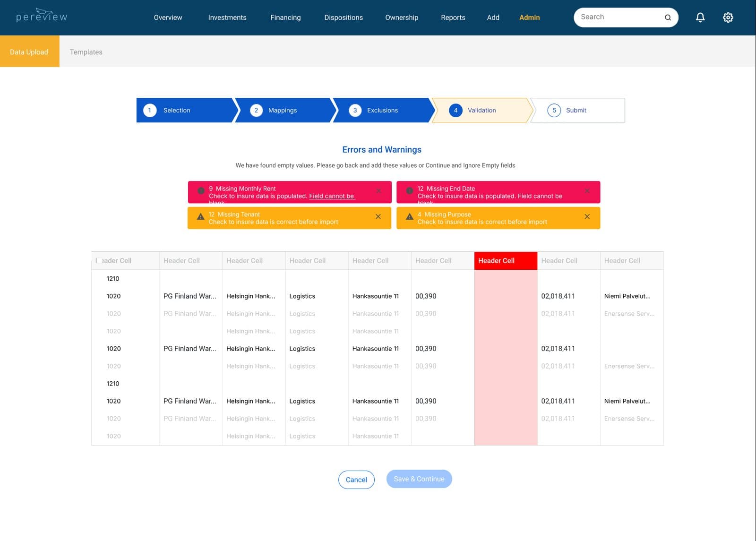Return to the Exclusions step

383,110
